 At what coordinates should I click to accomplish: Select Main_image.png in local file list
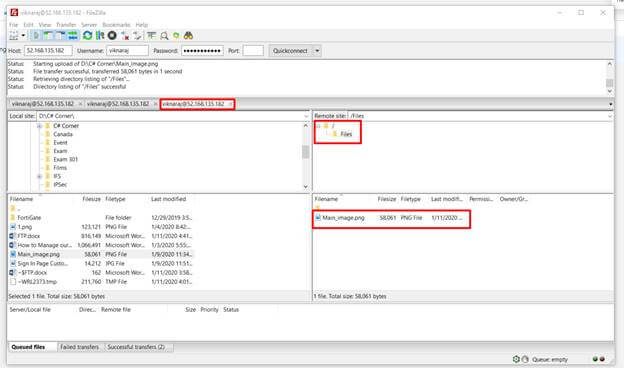click(39, 254)
